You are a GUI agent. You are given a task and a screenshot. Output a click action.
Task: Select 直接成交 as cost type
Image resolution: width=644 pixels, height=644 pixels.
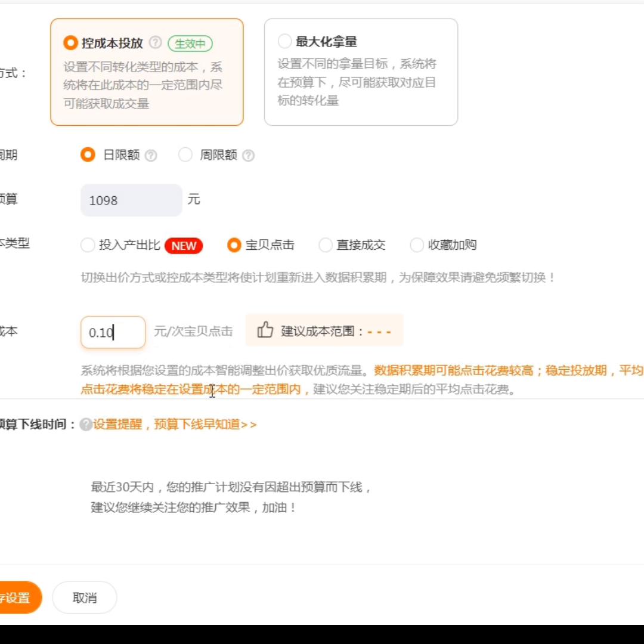pos(325,245)
